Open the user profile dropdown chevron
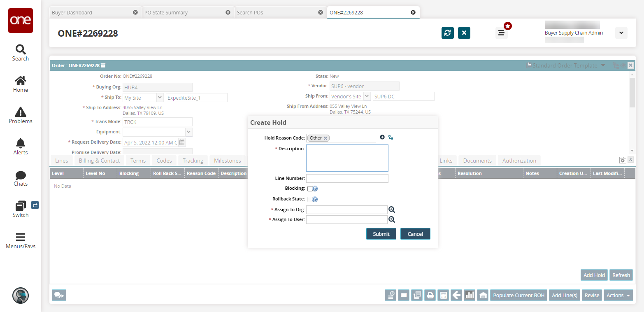 [x=621, y=33]
